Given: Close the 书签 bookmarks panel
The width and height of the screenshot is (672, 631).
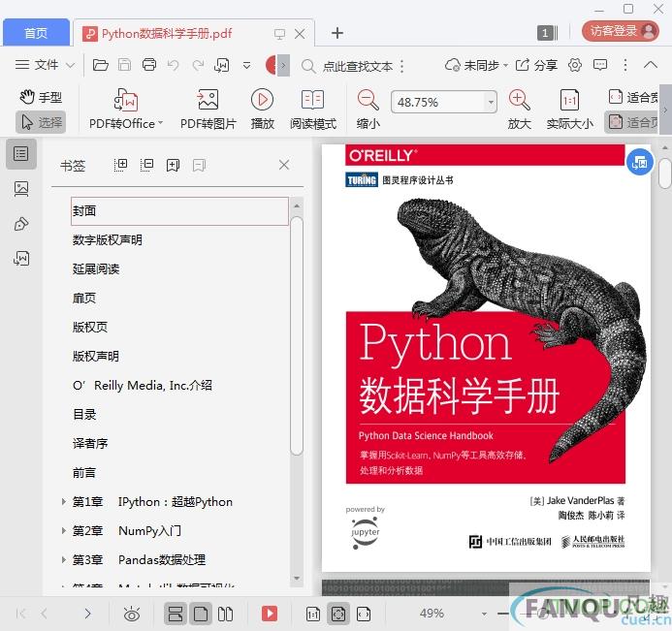Looking at the screenshot, I should (x=284, y=165).
